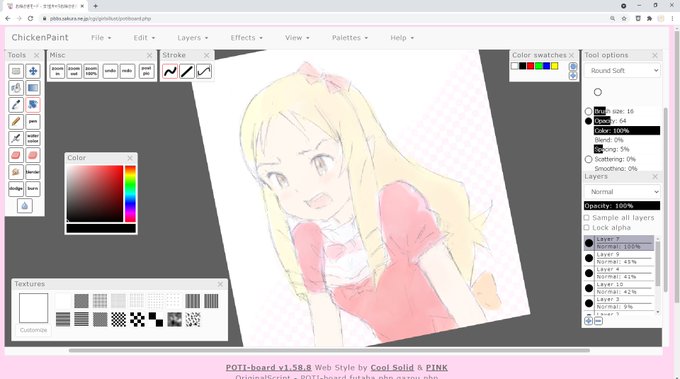Viewport: 680px width, 379px height.
Task: Select the rectangular marquee selection tool
Action: pos(16,71)
